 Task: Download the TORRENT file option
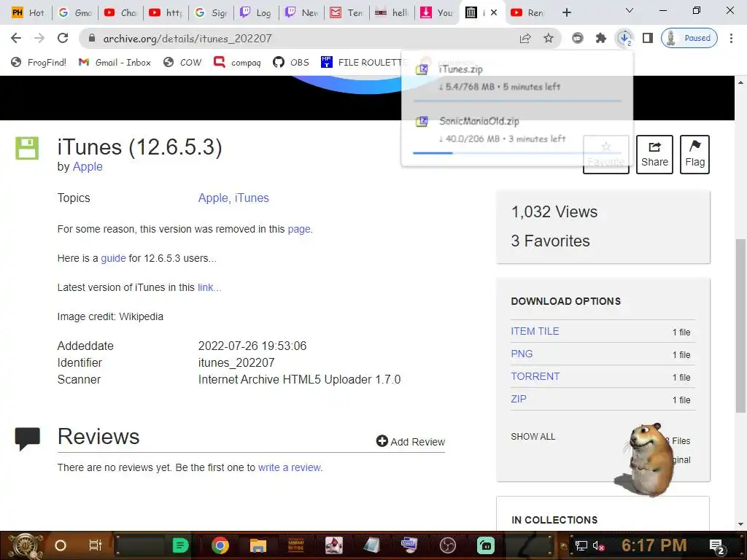click(x=535, y=376)
